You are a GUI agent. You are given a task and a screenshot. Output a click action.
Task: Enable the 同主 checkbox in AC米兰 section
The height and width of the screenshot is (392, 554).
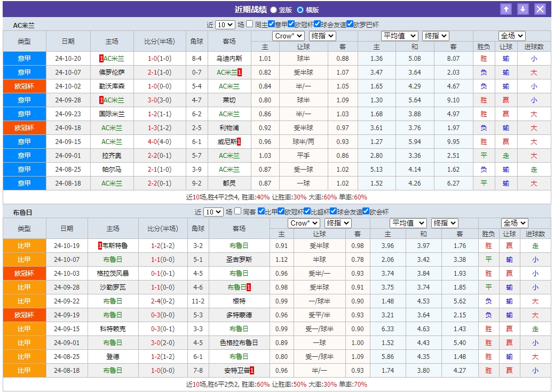(x=250, y=23)
